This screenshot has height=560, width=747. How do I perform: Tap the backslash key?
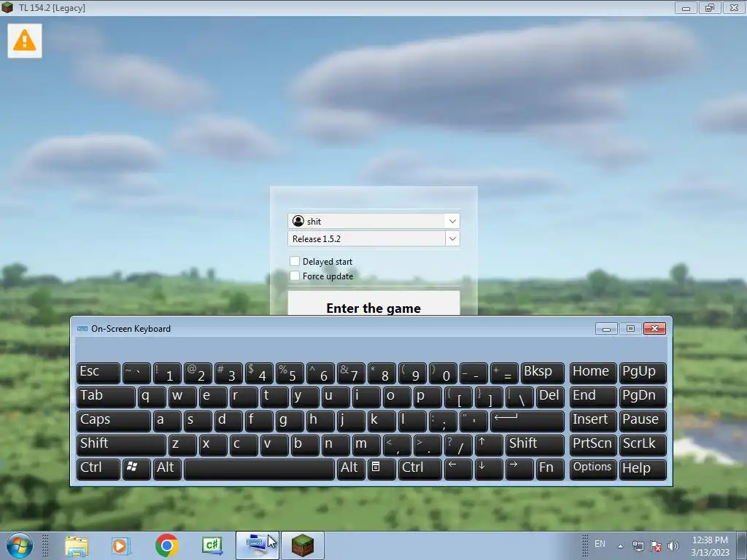[x=519, y=397]
